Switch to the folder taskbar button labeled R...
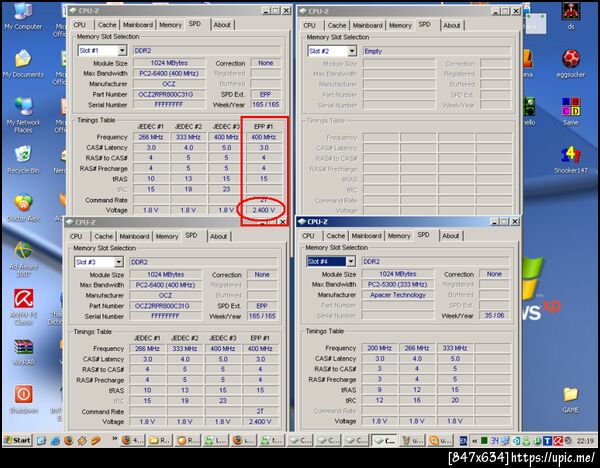This screenshot has width=600, height=468. click(x=160, y=440)
